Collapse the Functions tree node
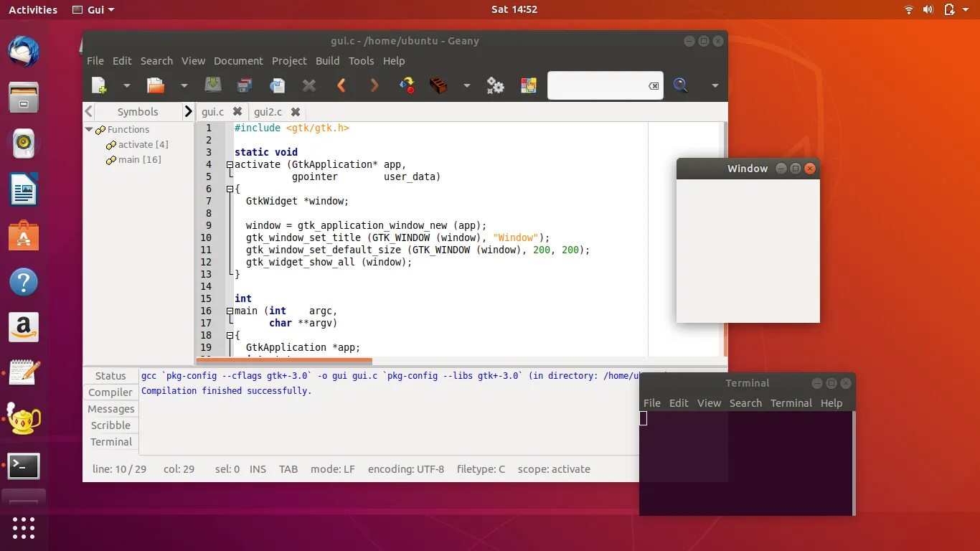 (90, 130)
